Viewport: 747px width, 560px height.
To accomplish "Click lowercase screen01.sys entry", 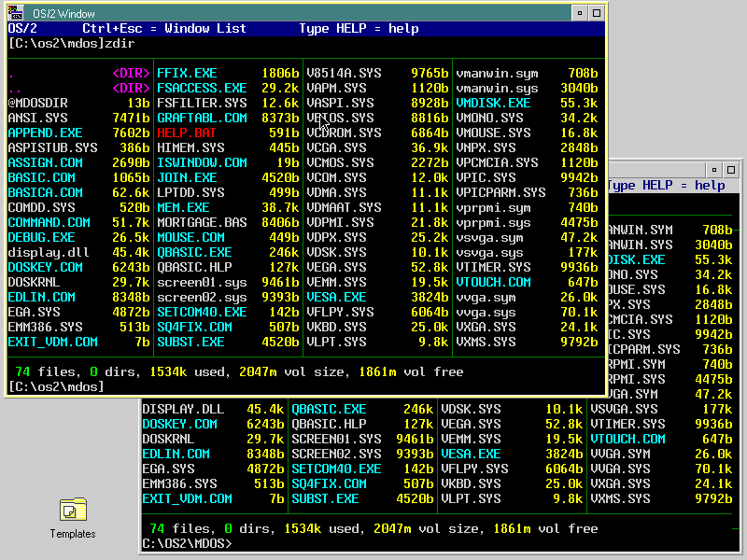I will [x=202, y=283].
